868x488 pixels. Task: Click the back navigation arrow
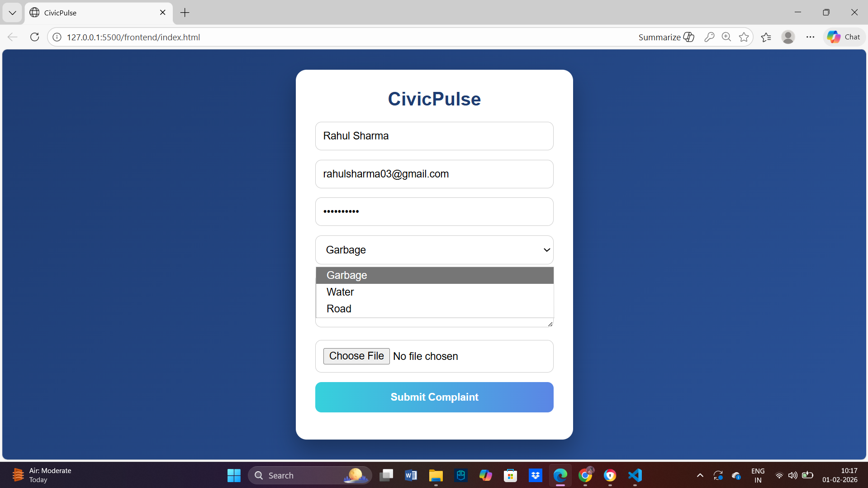coord(12,37)
